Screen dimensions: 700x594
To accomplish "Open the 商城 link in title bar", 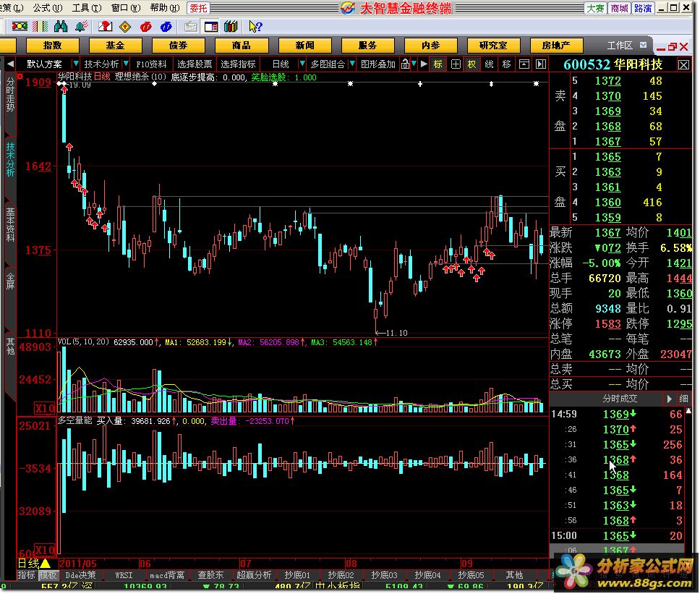I will point(620,8).
